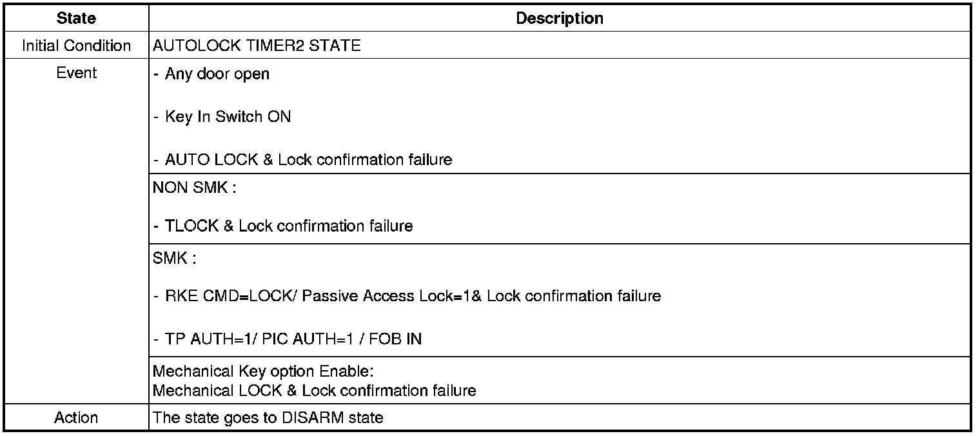Click the Key In Switch ON line
This screenshot has height=436, width=980.
coord(222,117)
